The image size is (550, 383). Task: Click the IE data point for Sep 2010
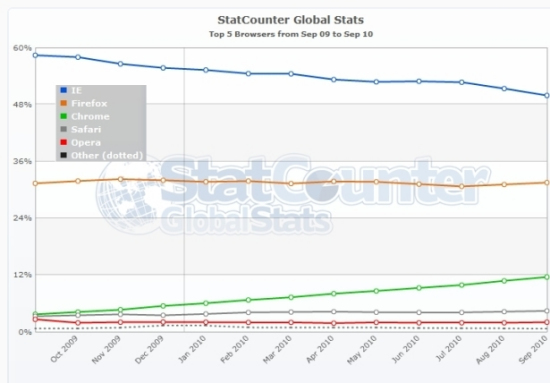coord(547,95)
